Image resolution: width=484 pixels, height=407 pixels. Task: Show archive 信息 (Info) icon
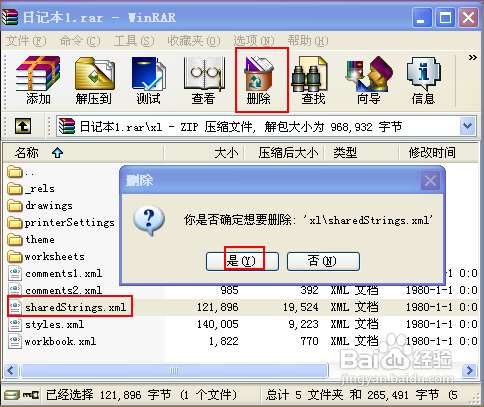423,81
